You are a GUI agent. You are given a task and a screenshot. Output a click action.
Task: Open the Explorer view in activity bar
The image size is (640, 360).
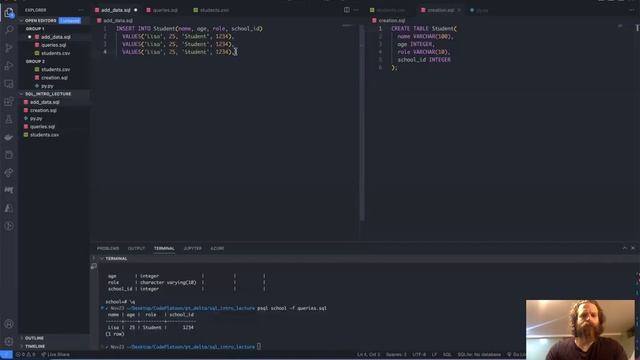click(9, 12)
